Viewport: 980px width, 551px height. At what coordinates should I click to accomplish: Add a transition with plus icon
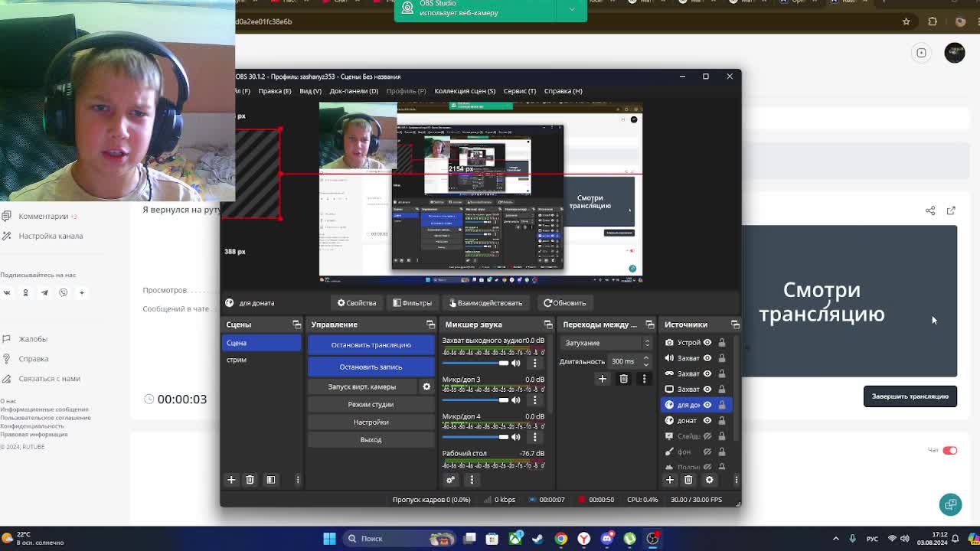point(603,379)
